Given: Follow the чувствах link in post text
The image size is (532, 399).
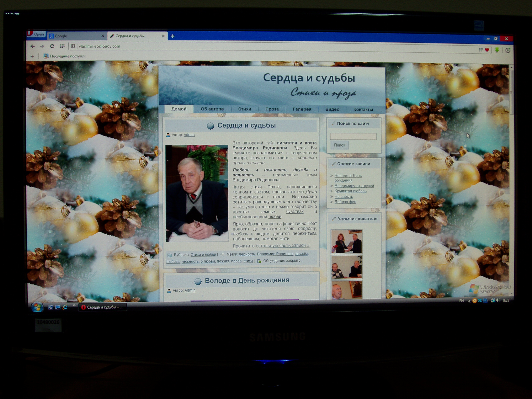Looking at the screenshot, I should (295, 212).
